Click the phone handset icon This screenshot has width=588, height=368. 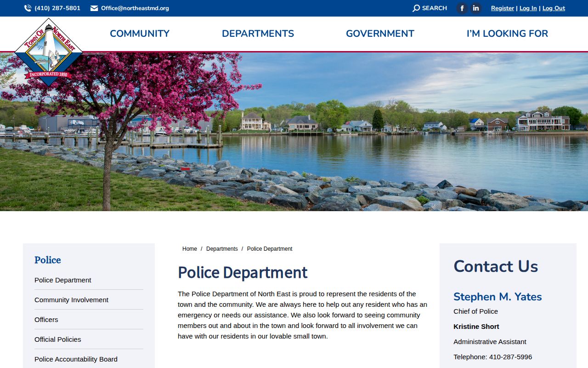pyautogui.click(x=28, y=8)
